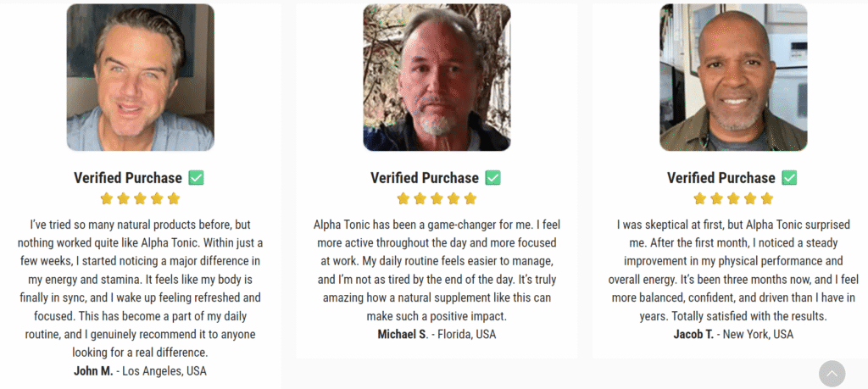Click the reviewer name Michael S.
Viewport: 868px width, 389px height.
[x=403, y=334]
